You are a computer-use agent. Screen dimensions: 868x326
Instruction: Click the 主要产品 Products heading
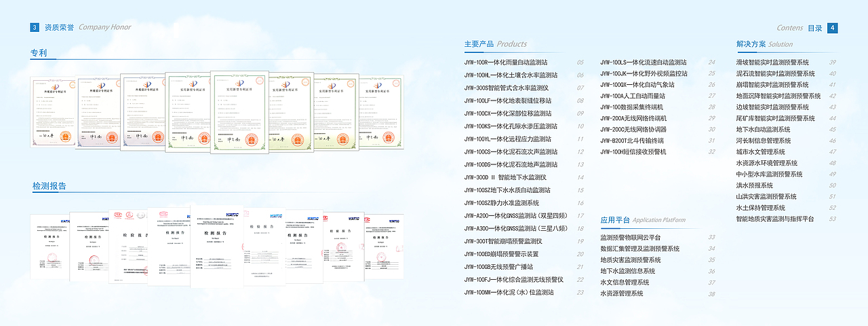click(x=496, y=43)
